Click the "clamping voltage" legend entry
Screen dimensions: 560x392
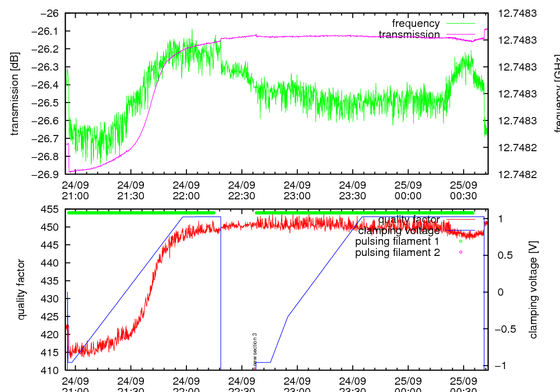pos(399,230)
